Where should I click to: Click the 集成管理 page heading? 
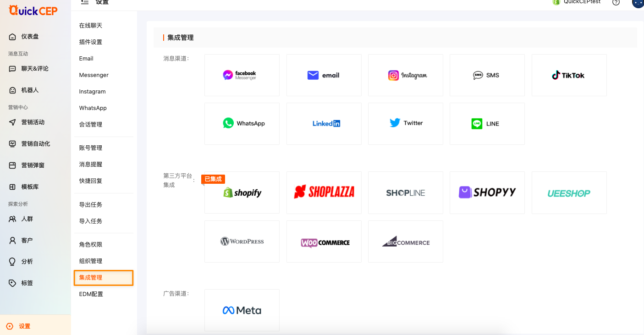tap(181, 38)
